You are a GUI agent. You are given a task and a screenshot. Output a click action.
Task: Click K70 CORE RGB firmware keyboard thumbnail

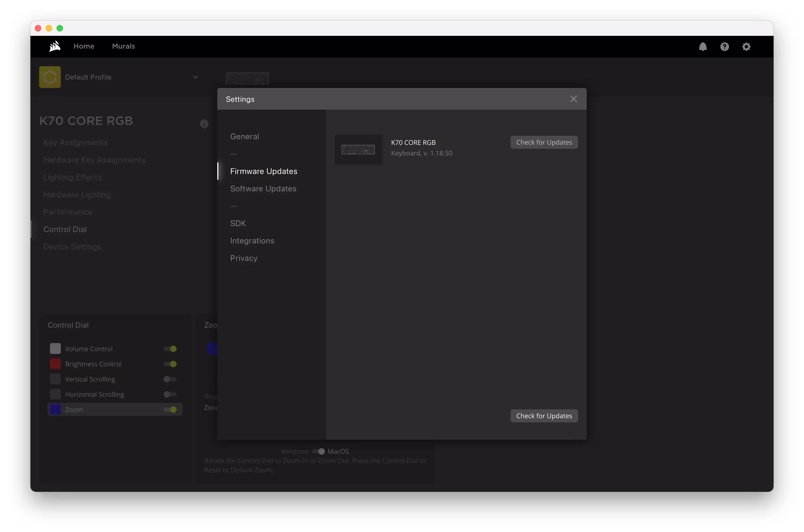coord(358,150)
